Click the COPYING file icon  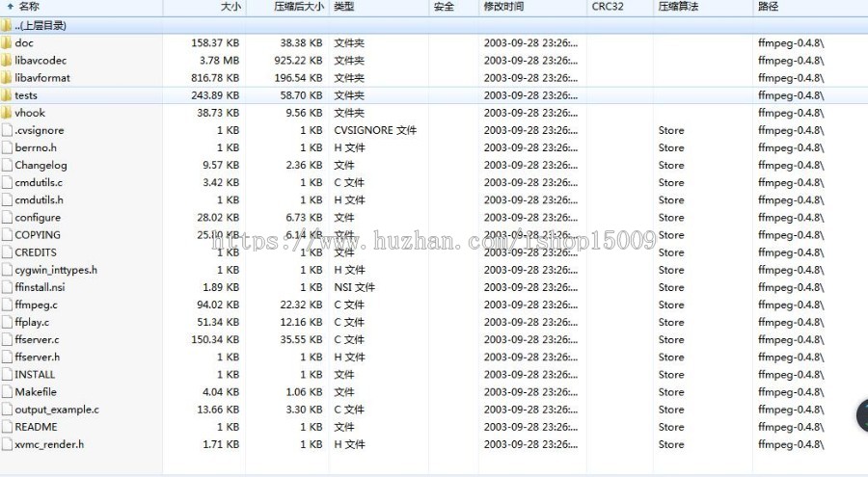point(7,234)
